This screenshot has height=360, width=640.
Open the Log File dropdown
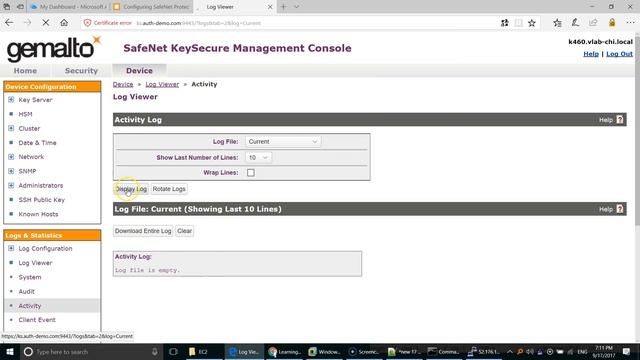[x=283, y=142]
